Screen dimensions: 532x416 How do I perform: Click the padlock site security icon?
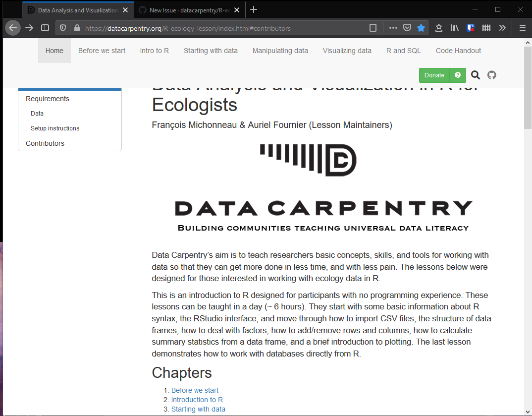[x=77, y=28]
